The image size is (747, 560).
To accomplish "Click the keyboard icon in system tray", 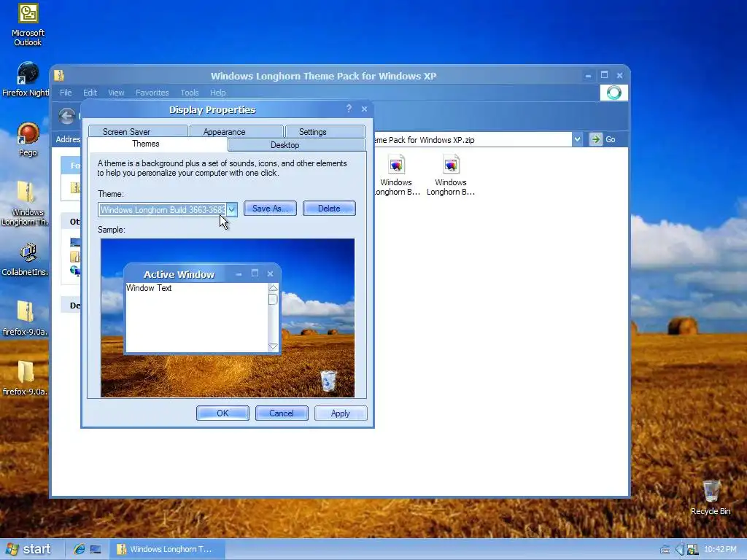I will (x=665, y=550).
